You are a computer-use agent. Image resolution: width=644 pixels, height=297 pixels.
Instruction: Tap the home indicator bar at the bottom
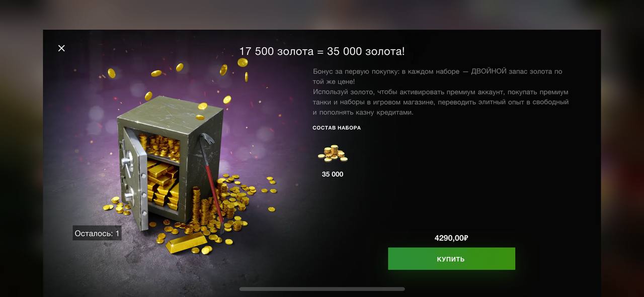click(322, 289)
